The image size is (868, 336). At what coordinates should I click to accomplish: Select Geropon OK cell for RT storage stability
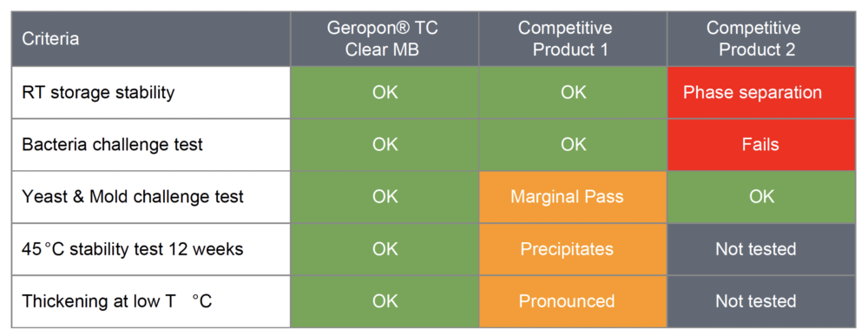385,92
